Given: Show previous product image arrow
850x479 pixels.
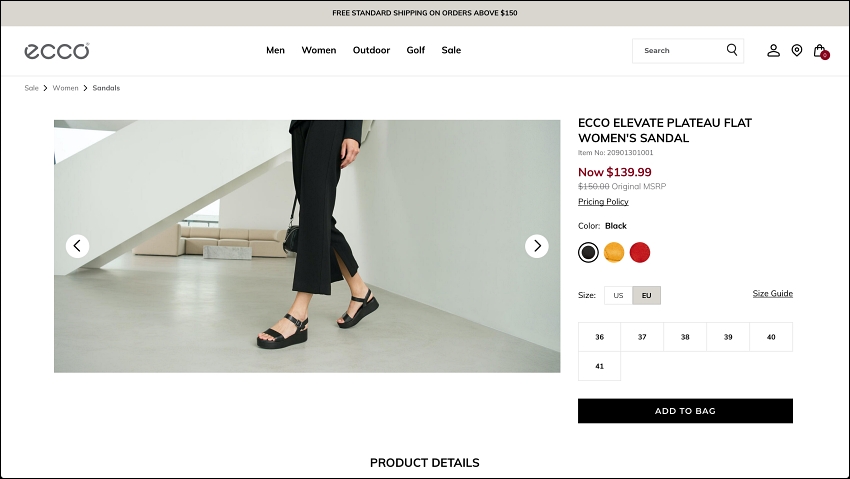Looking at the screenshot, I should [78, 246].
